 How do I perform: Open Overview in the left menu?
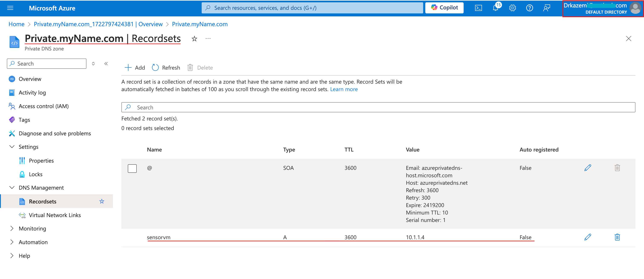30,79
